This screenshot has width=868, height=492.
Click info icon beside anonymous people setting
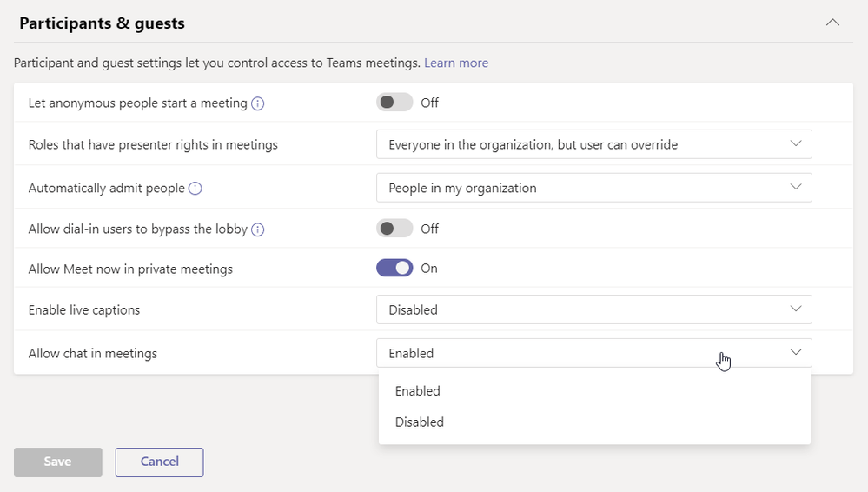(x=258, y=103)
